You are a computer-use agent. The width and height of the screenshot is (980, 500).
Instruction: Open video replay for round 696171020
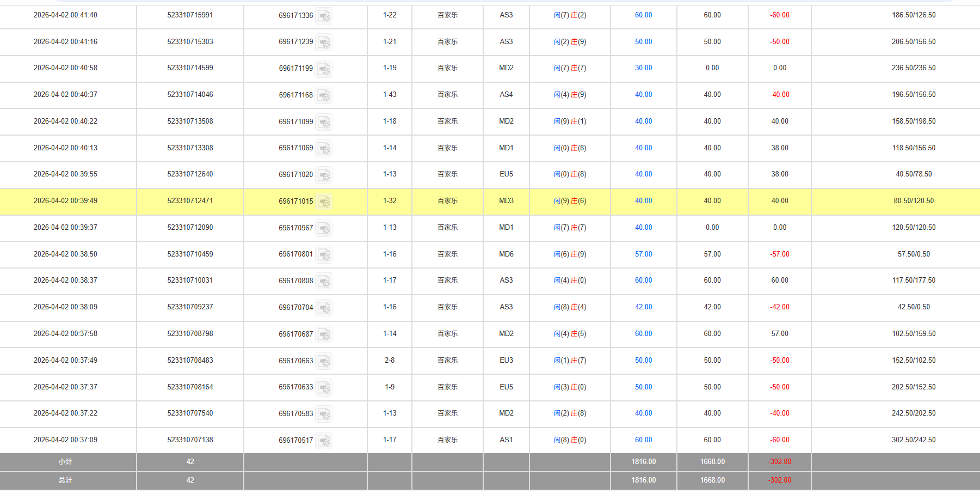click(x=324, y=175)
